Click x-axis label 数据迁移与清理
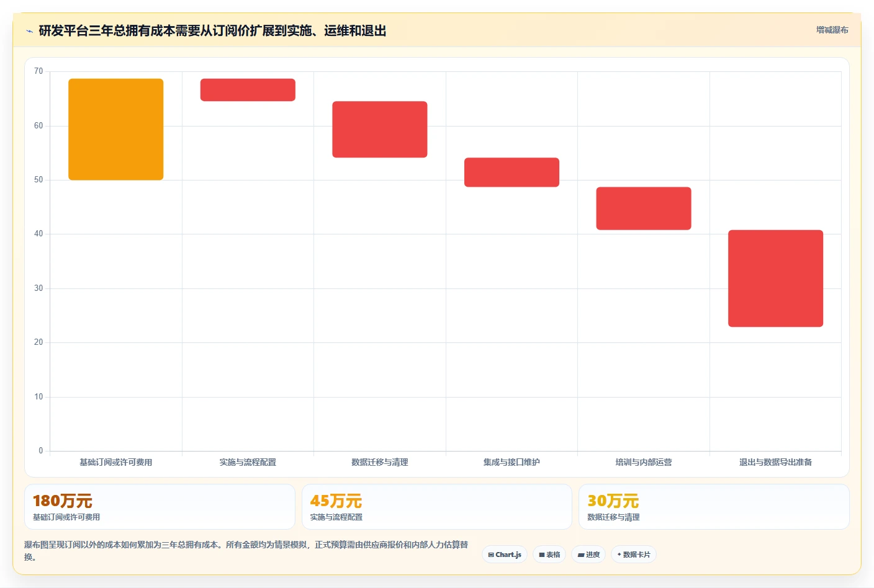Screen dimensions: 874x588 [380, 462]
